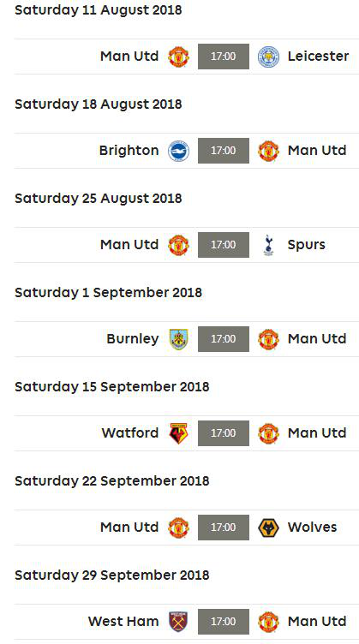Click the Leicester City club crest
Screen dimensions: 359x644
coord(269,57)
